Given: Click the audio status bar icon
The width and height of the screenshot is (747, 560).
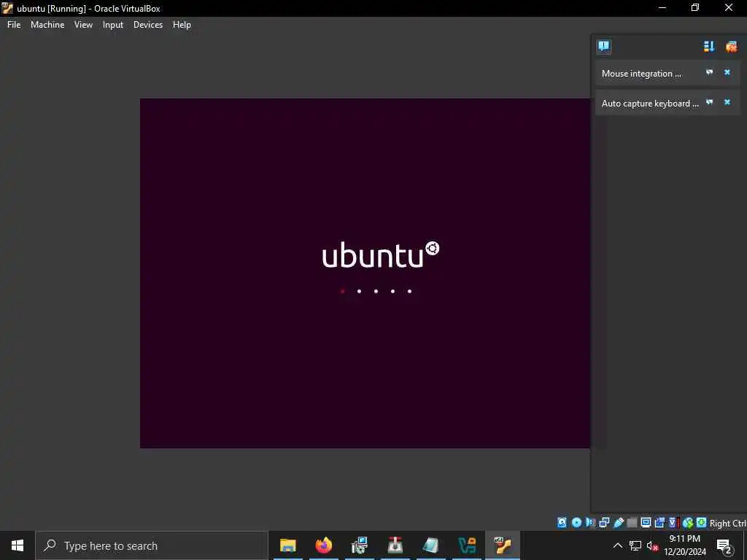Looking at the screenshot, I should [x=590, y=523].
